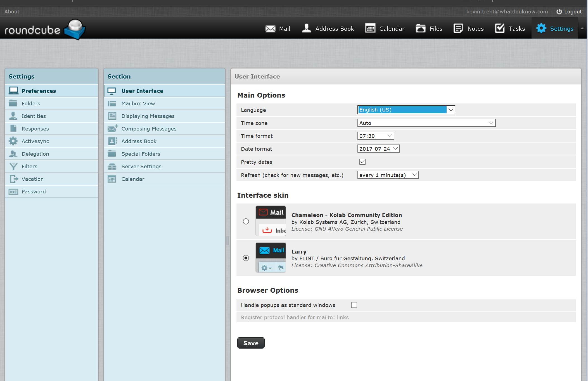Toggle the Pretty dates checkbox
The image size is (588, 381).
[362, 162]
